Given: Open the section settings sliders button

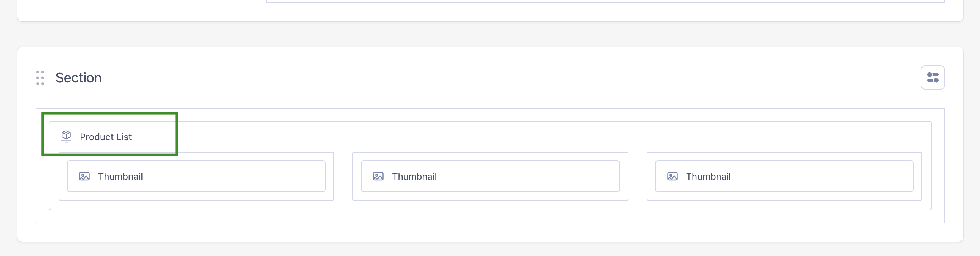Looking at the screenshot, I should [x=932, y=77].
